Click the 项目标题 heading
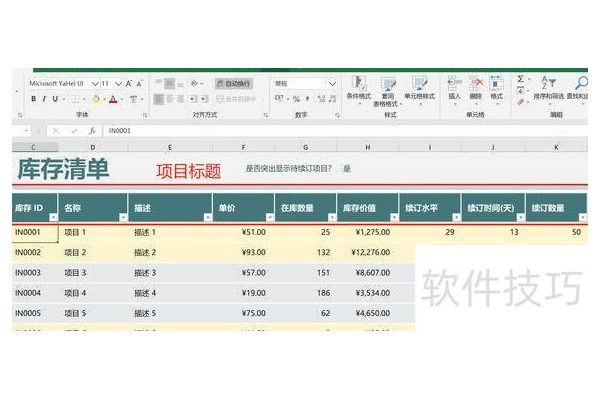Image resolution: width=600 pixels, height=400 pixels. [x=189, y=171]
